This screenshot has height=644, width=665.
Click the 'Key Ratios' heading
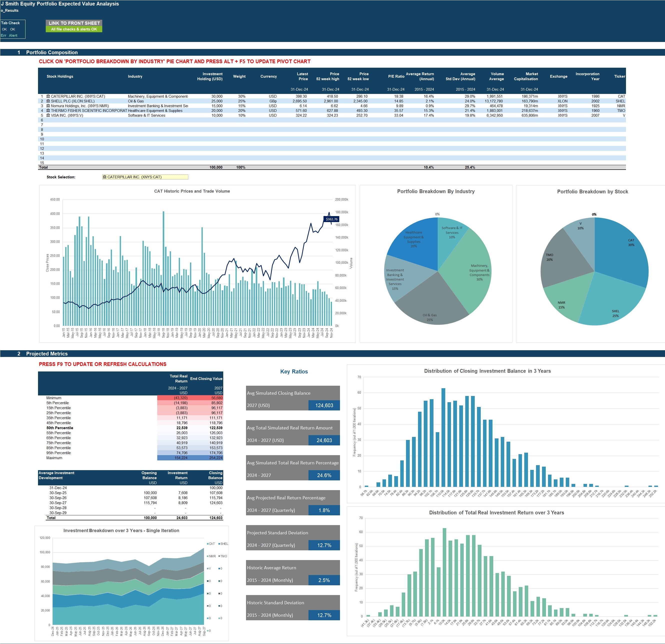pyautogui.click(x=294, y=371)
